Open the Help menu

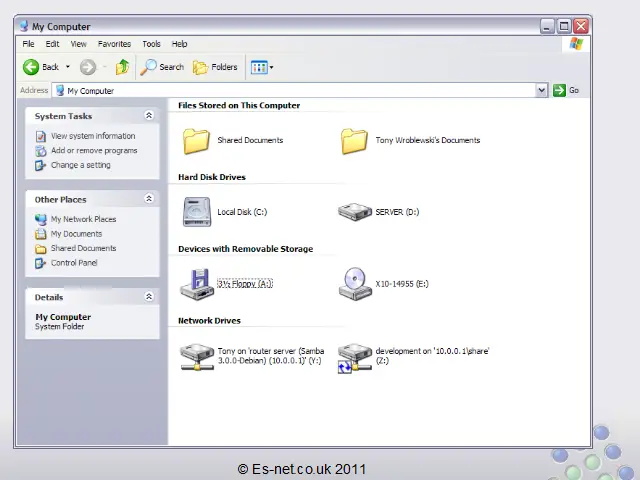[179, 44]
